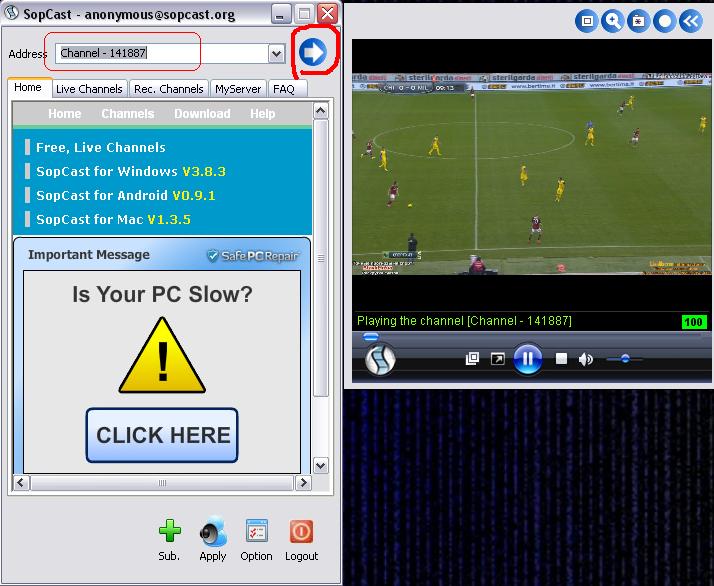The width and height of the screenshot is (714, 586).
Task: Click Channels in the web page navigation
Action: pyautogui.click(x=128, y=113)
